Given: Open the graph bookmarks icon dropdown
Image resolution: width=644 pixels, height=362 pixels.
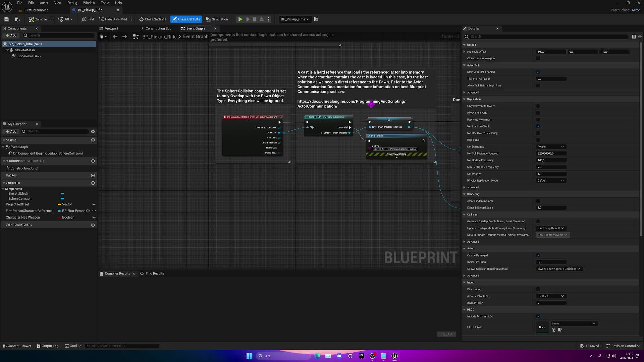Looking at the screenshot, I should [103, 37].
